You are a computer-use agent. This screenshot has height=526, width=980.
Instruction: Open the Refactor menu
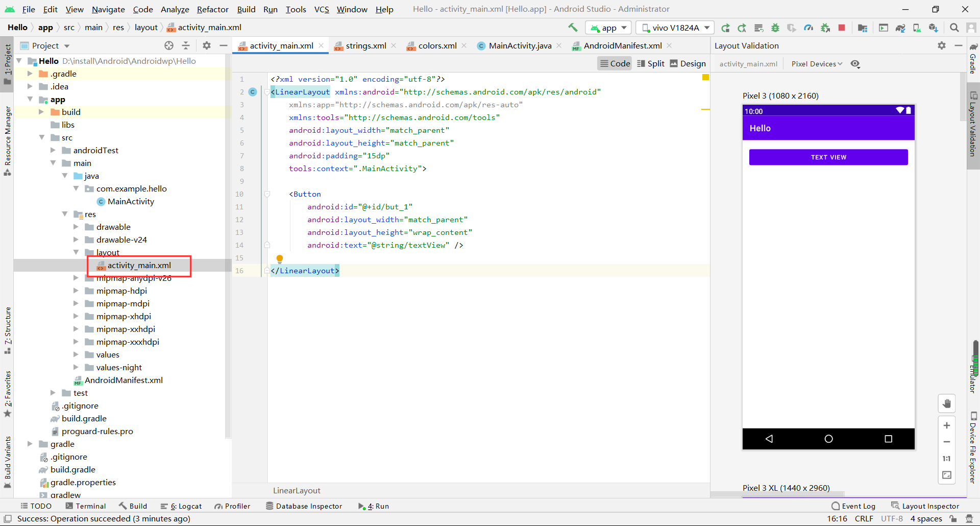(x=213, y=9)
